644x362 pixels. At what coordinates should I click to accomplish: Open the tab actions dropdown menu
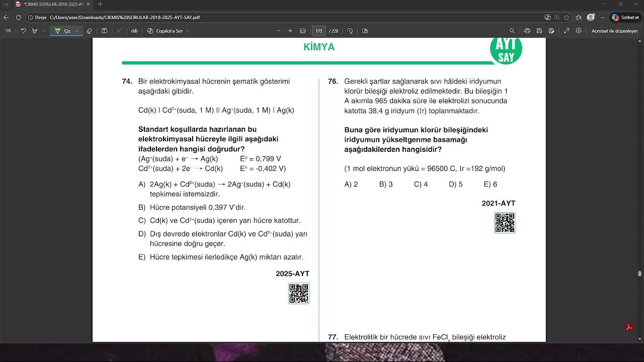(6, 4)
